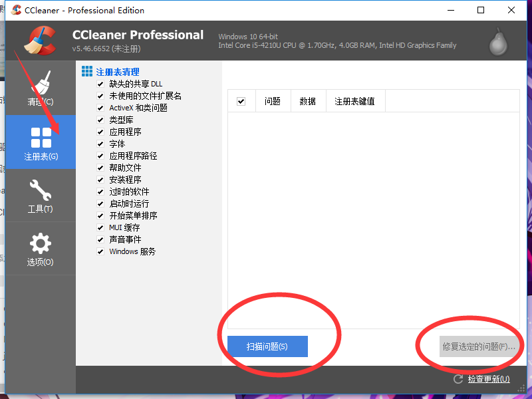This screenshot has height=399, width=532.
Task: Minimize the CCleaner window
Action: coord(451,10)
